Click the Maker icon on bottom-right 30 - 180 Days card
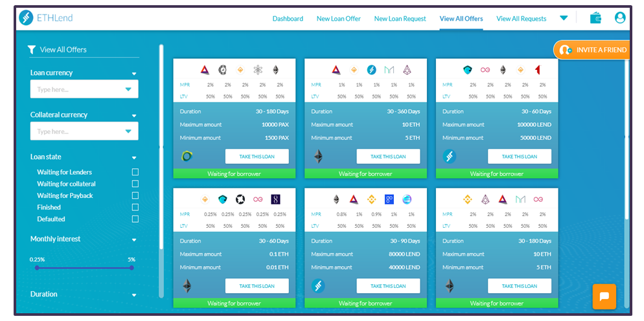Screen dimensions: 644x321 [x=520, y=199]
